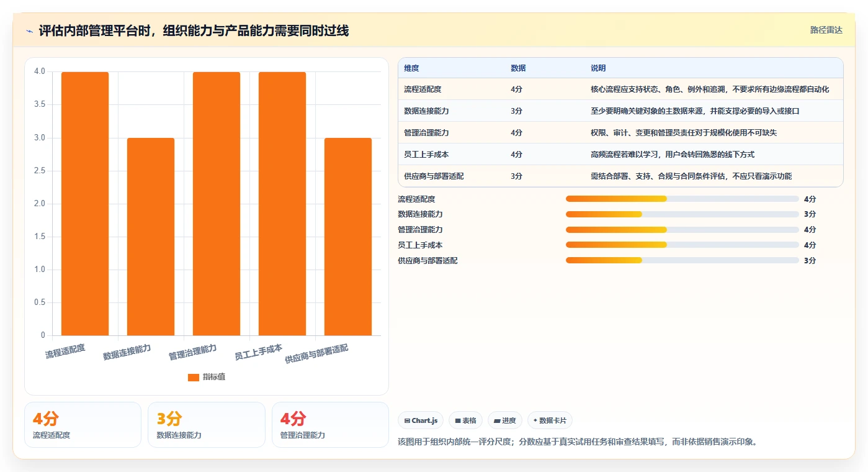Screen dimensions: 868x472
Task: Select the 表格 chip
Action: 465,420
